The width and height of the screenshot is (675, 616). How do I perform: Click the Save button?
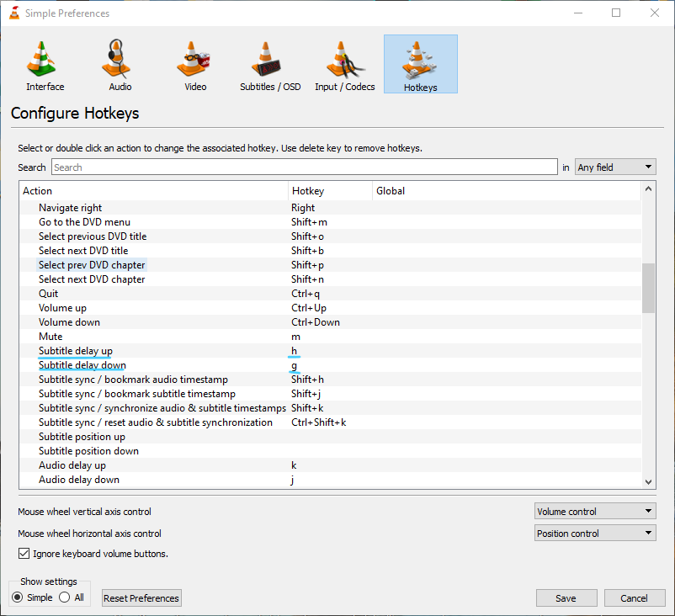point(566,598)
